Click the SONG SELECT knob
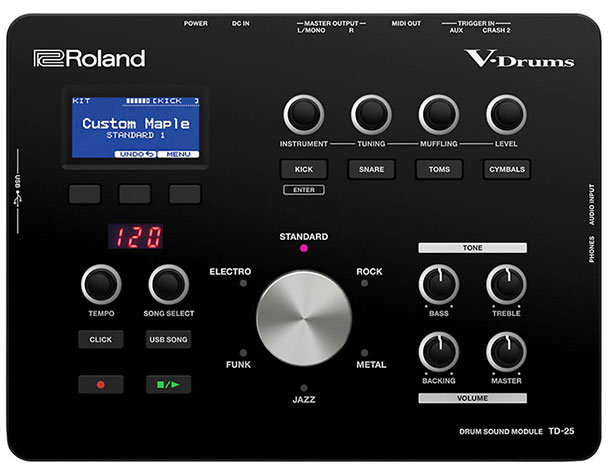Screen dimensions: 608x476 pyautogui.click(x=169, y=285)
